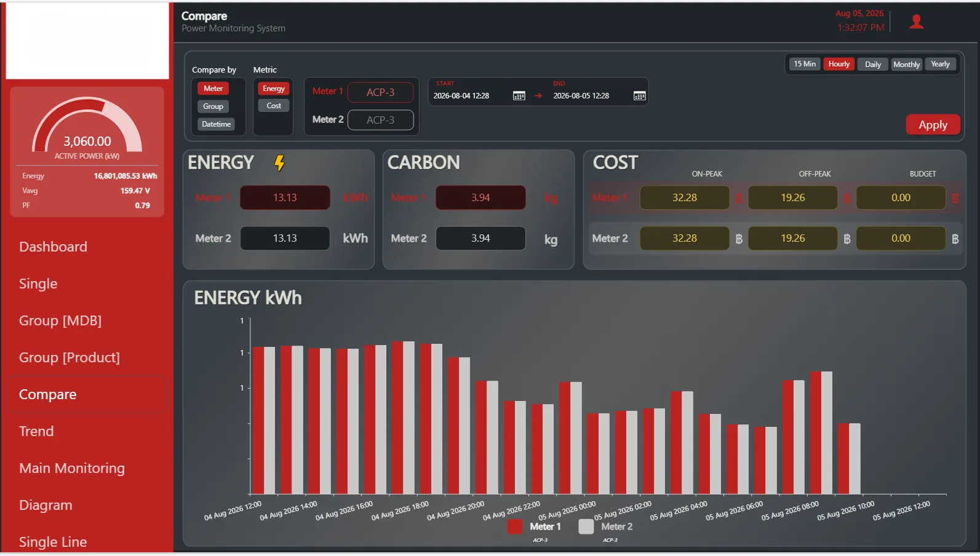Select Compare by Datetime option
The width and height of the screenshot is (980, 556).
(216, 124)
